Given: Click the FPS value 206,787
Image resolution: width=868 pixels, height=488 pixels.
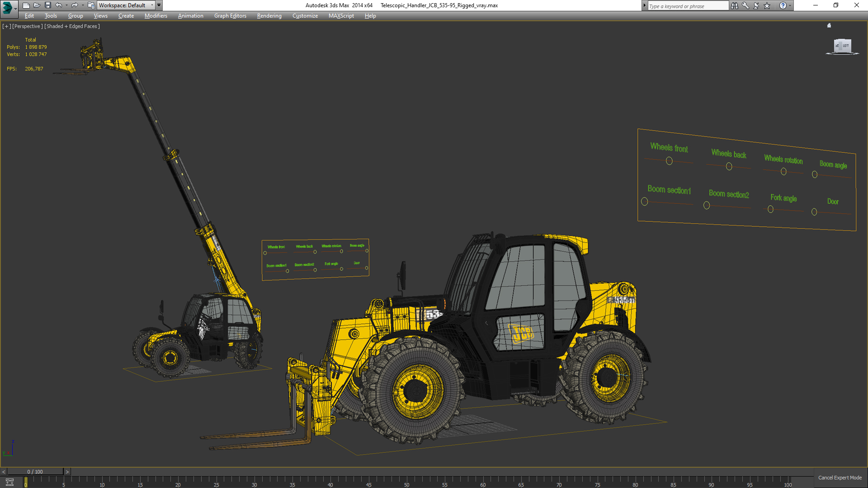Looking at the screenshot, I should tap(34, 69).
